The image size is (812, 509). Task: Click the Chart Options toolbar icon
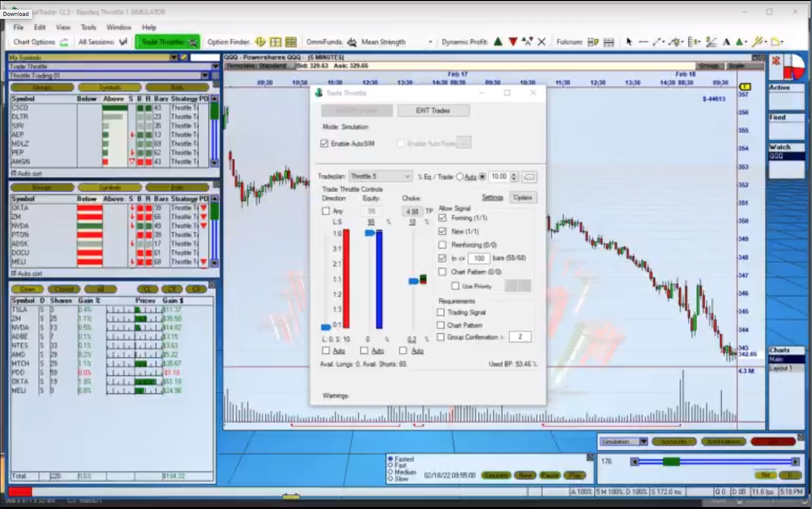tap(64, 42)
